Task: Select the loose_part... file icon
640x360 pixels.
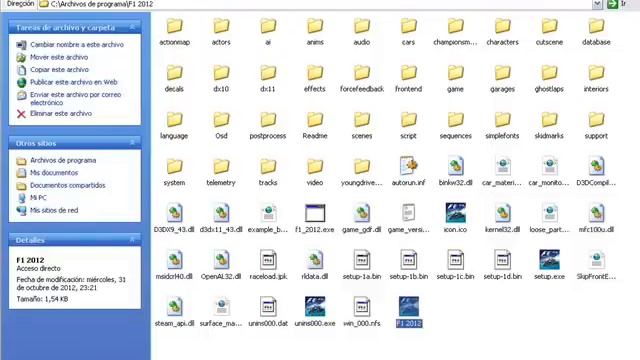Action: [x=549, y=213]
